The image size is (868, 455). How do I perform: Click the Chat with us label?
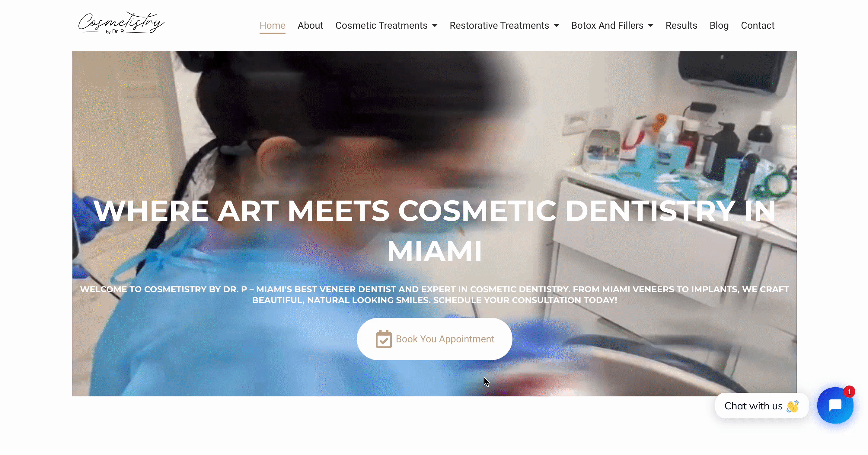753,406
